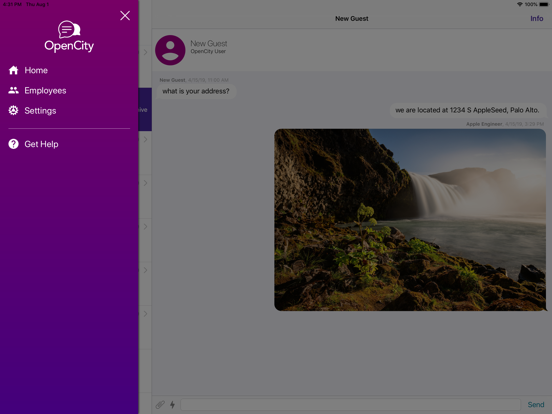The height and width of the screenshot is (414, 552).
Task: Open the waterfall photo in the chat
Action: coord(410,220)
